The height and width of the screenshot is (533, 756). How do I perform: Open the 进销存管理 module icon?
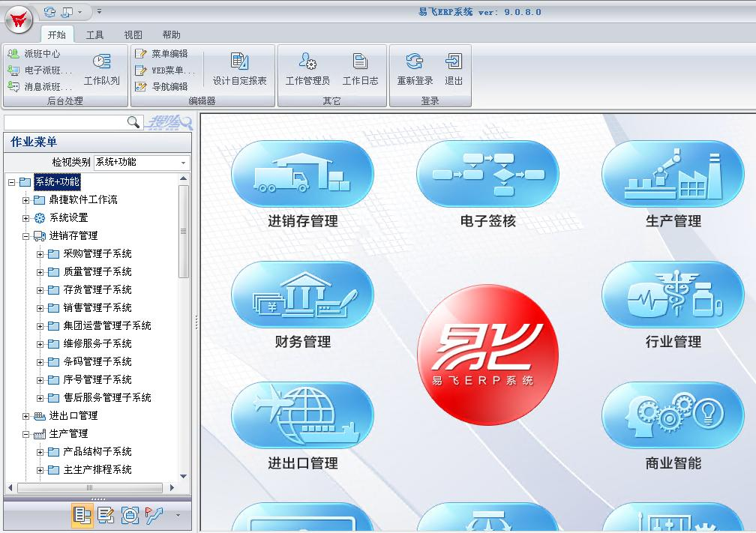coord(302,174)
